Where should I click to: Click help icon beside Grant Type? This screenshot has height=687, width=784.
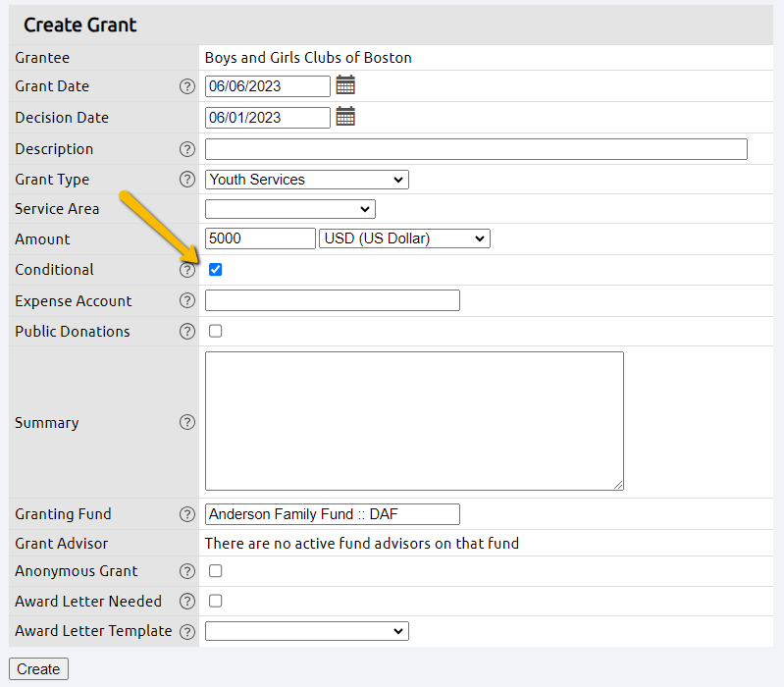coord(187,180)
